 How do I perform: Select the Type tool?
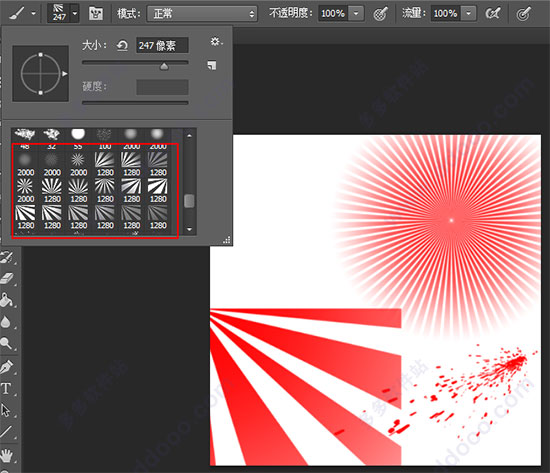(x=6, y=389)
